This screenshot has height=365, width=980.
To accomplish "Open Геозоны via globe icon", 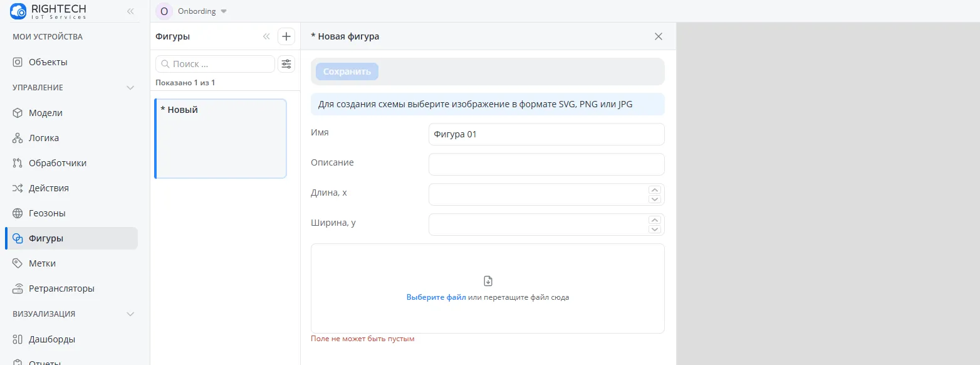I will 18,213.
